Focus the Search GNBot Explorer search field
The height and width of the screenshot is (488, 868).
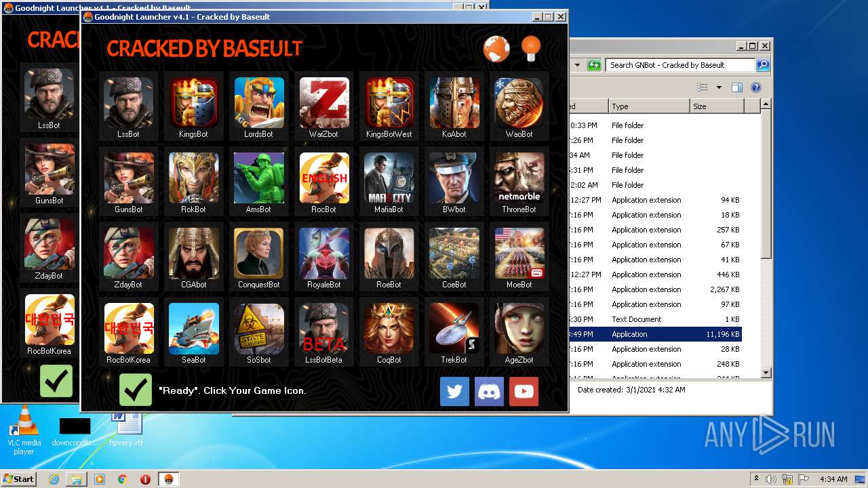pyautogui.click(x=680, y=65)
